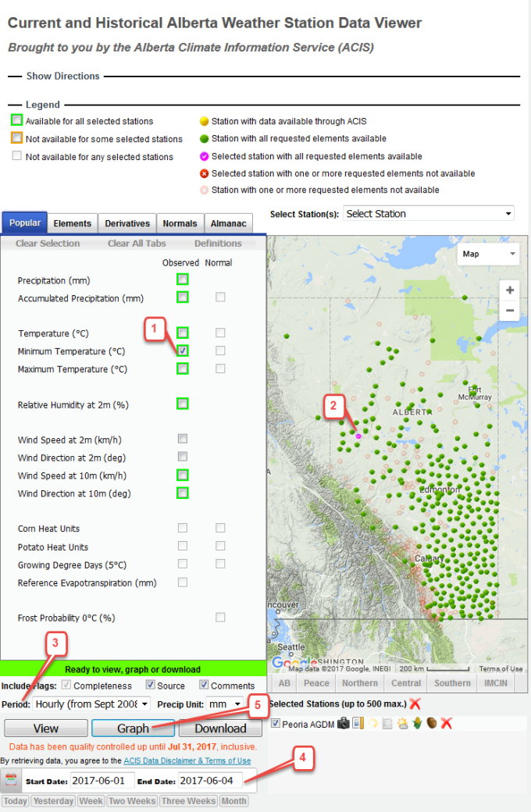531x812 pixels.
Task: Uncheck the Peoria AGDM station checkbox
Action: pyautogui.click(x=276, y=724)
